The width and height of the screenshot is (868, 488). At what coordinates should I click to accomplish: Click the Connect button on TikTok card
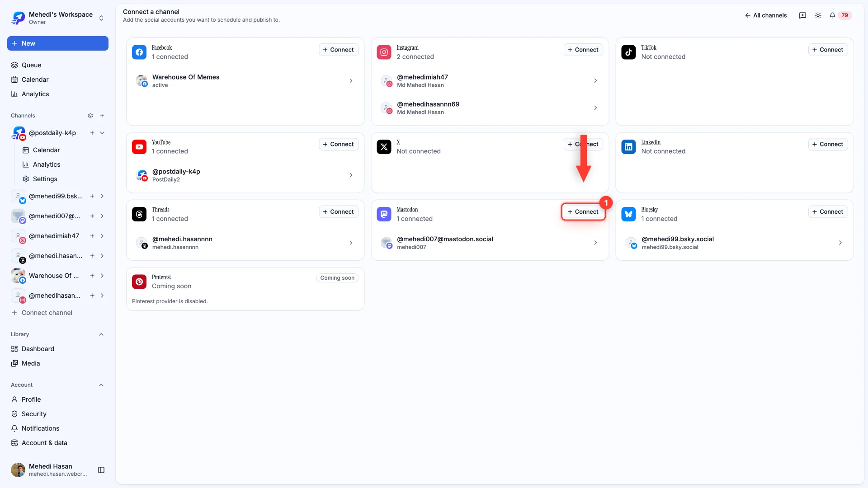pyautogui.click(x=828, y=50)
